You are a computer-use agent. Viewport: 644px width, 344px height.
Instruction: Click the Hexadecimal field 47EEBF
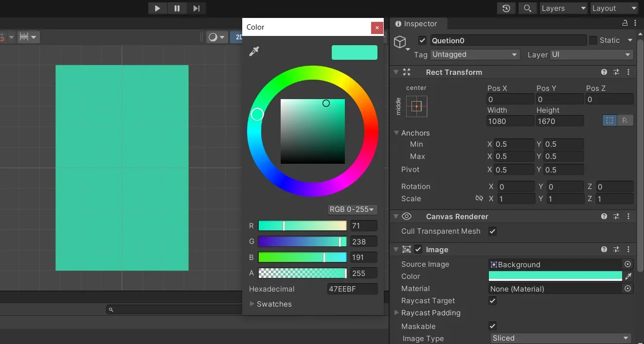tap(353, 289)
